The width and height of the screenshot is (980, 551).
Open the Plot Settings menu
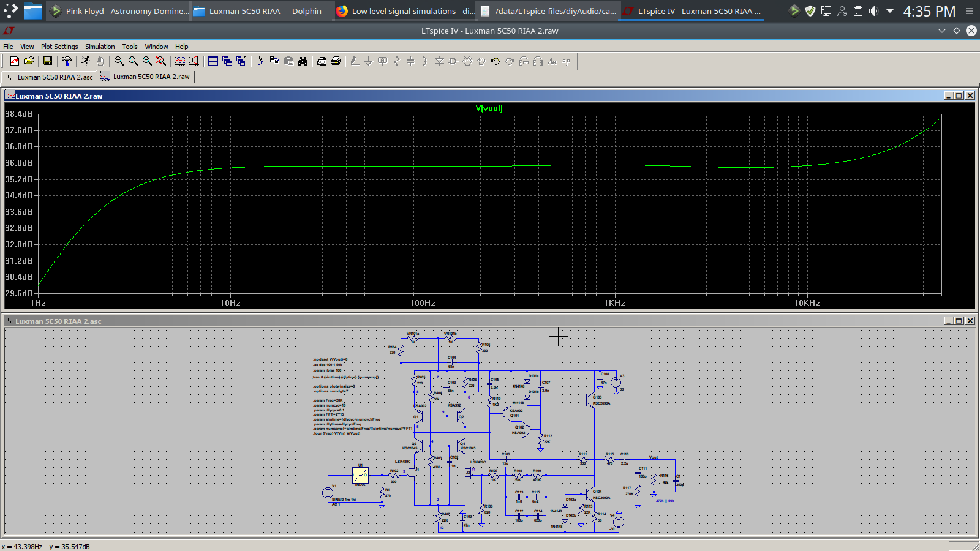pyautogui.click(x=59, y=47)
